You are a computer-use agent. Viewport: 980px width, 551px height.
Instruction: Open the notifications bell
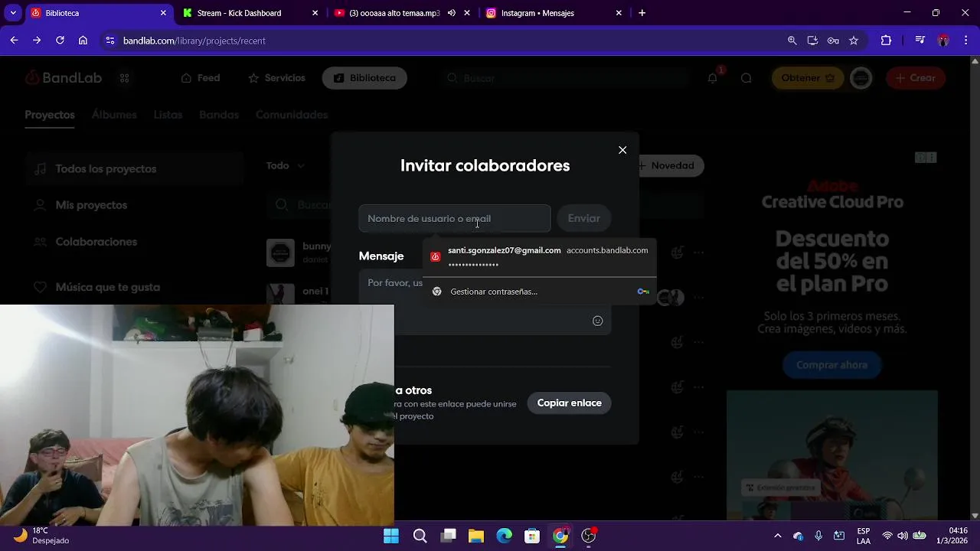(x=713, y=78)
